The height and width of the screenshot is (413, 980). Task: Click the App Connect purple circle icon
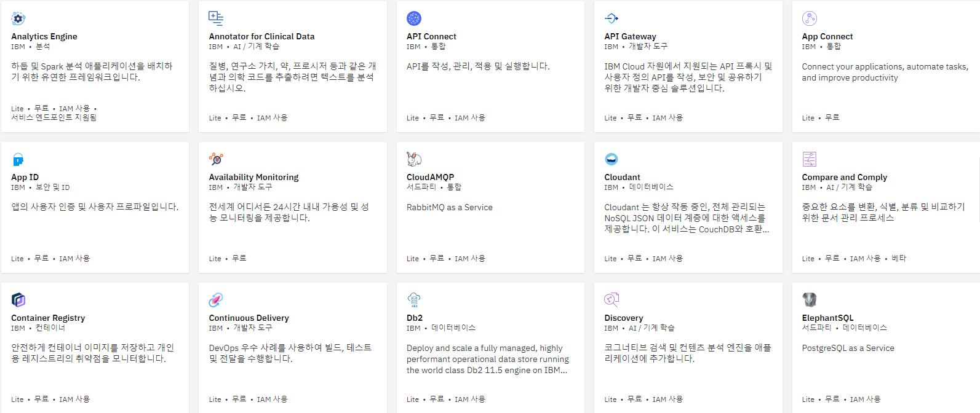[x=810, y=18]
